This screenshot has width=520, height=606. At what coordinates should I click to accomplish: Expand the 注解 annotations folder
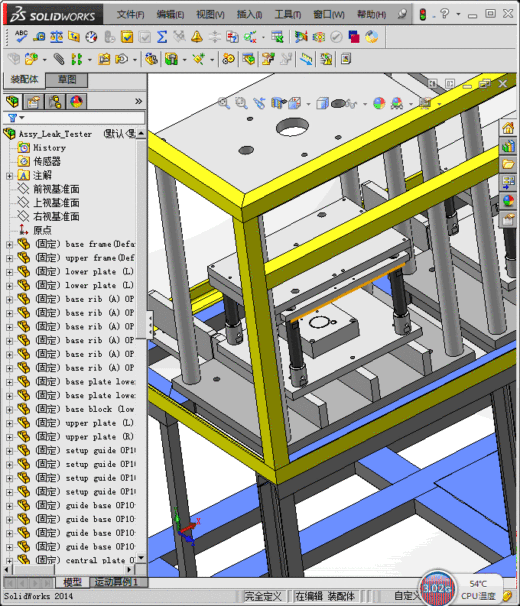point(9,176)
